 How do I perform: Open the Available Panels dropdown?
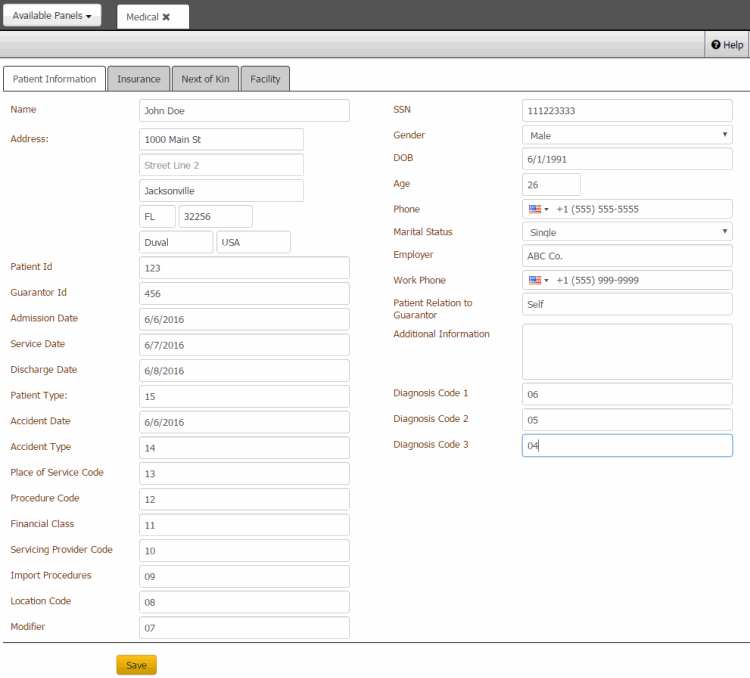52,17
